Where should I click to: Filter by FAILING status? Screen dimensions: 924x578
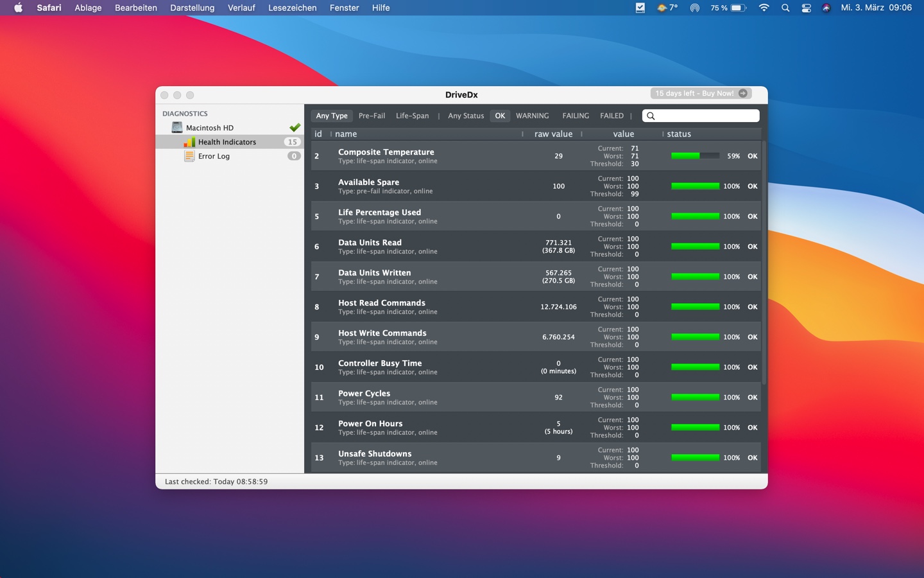576,116
